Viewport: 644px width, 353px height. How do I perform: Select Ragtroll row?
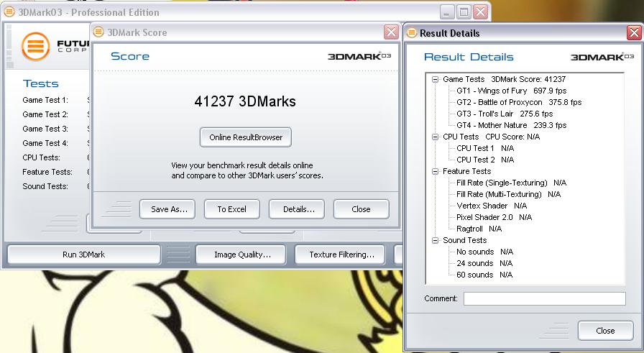(x=479, y=229)
